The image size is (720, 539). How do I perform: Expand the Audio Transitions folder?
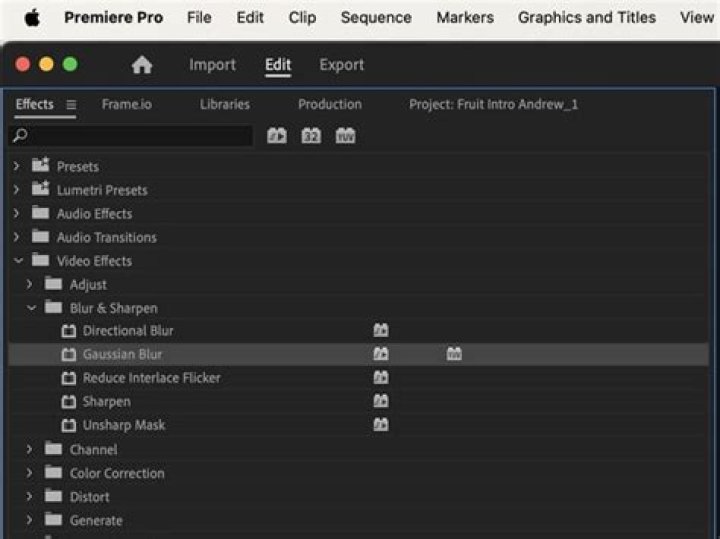click(17, 237)
